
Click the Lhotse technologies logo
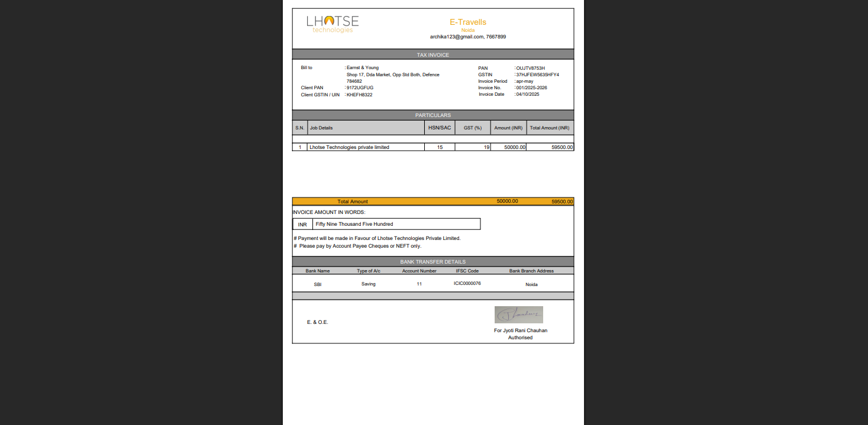[333, 24]
